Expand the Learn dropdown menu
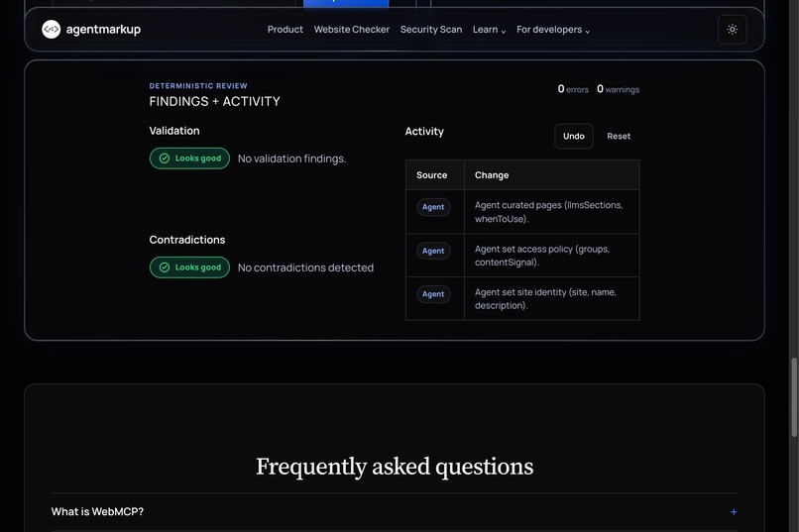The height and width of the screenshot is (532, 799). pos(489,30)
